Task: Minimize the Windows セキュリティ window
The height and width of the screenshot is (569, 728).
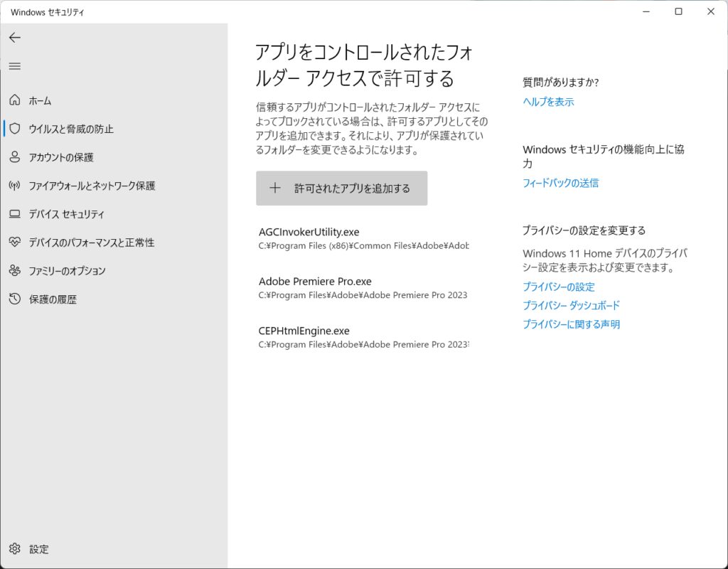Action: click(x=646, y=11)
